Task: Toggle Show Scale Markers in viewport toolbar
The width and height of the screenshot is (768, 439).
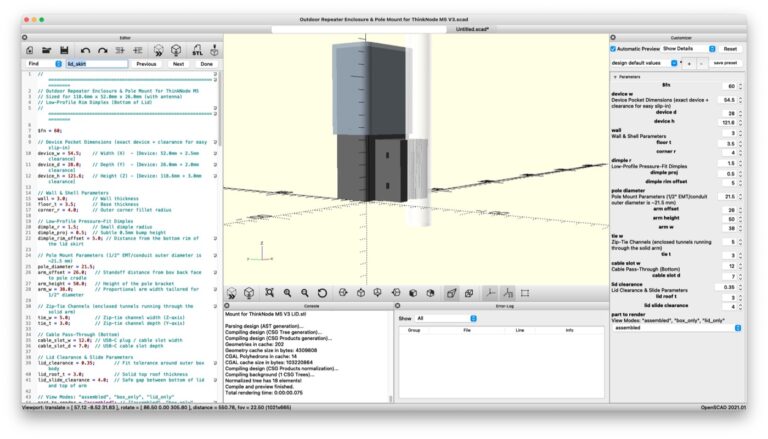Action: tap(508, 293)
